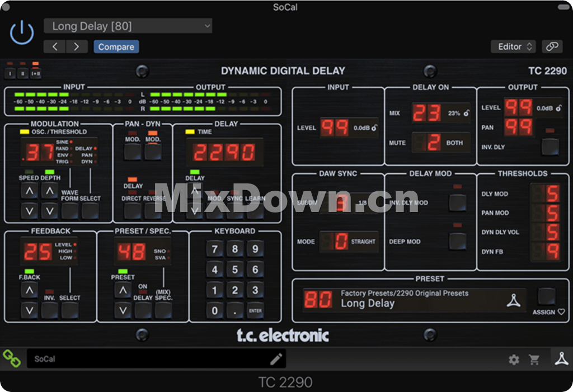Screen dimensions: 573x392
Task: Click the Output Pan 99 display
Action: tap(519, 127)
